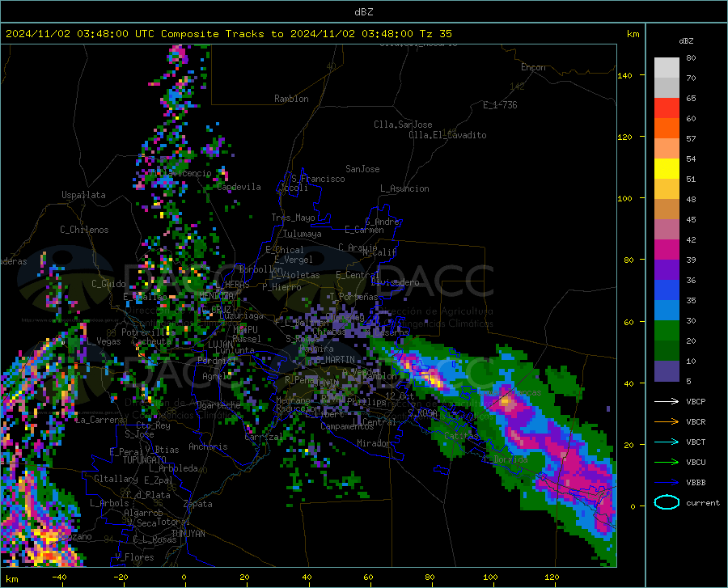
Task: Click the E_Carmen map label
Action: [364, 229]
